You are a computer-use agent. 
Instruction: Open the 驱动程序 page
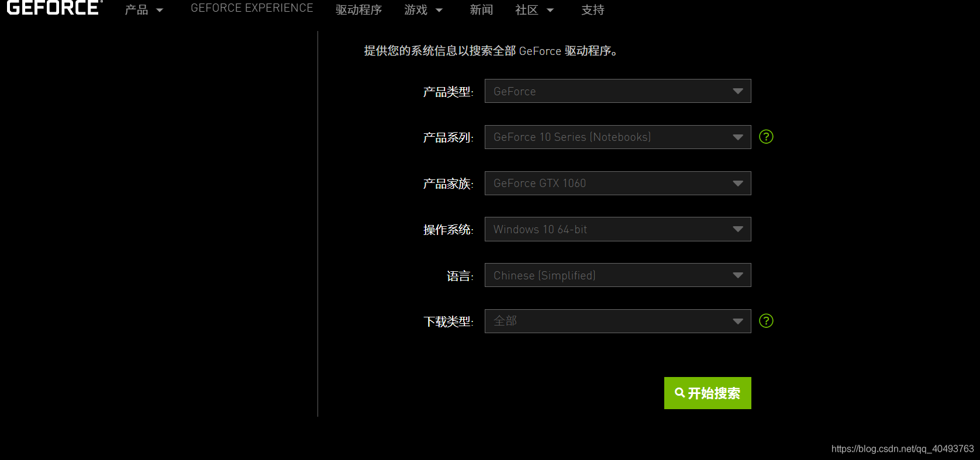[x=358, y=10]
